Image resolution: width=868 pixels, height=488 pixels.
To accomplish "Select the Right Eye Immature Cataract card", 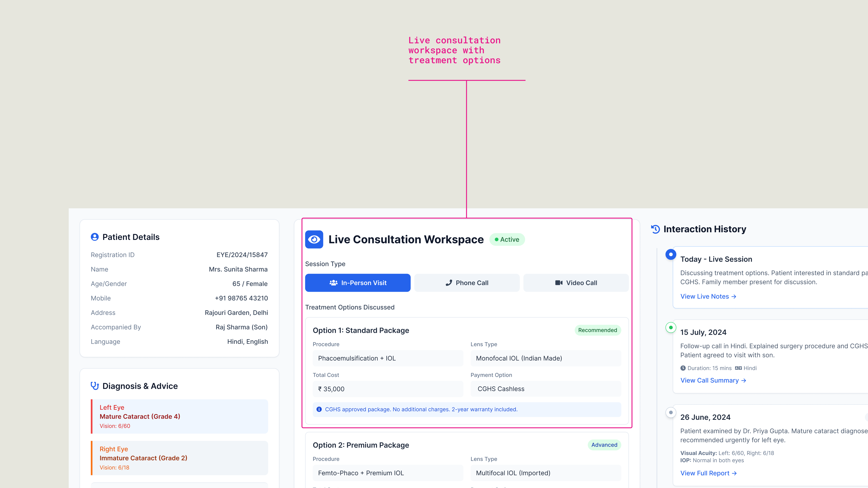I will 179,458.
